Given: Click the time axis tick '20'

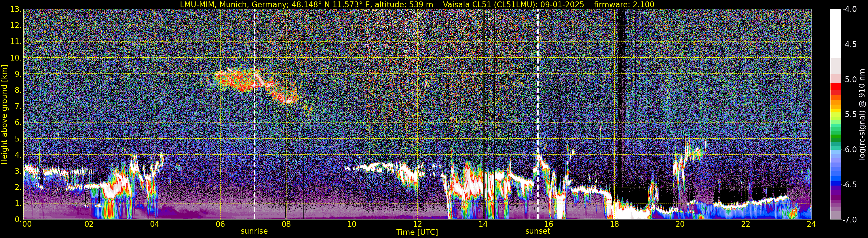Looking at the screenshot, I should point(680,224).
